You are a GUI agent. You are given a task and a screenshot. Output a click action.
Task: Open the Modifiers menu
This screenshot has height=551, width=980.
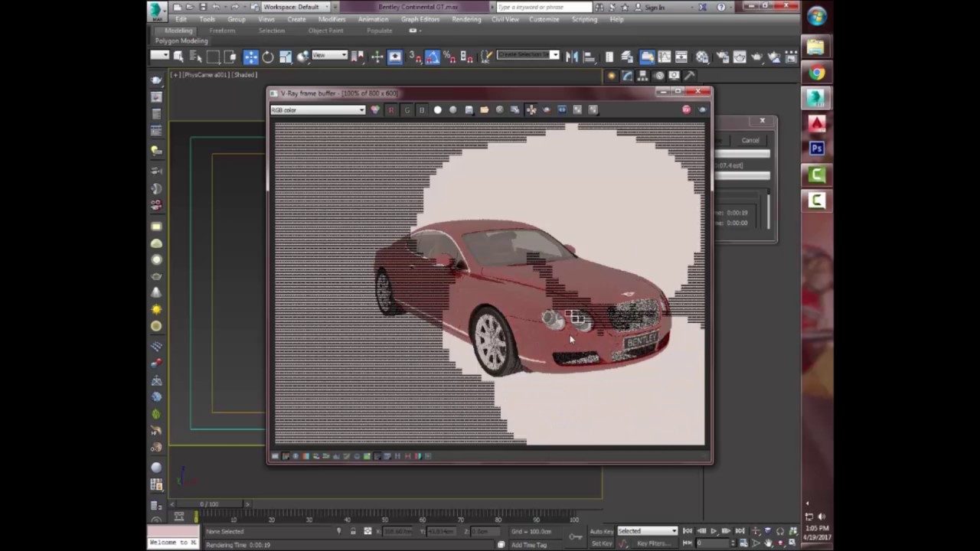(332, 19)
